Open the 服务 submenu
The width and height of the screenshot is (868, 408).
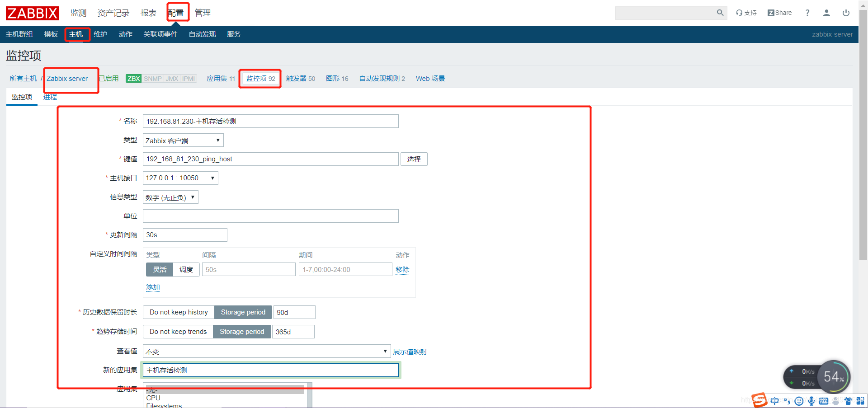[234, 34]
